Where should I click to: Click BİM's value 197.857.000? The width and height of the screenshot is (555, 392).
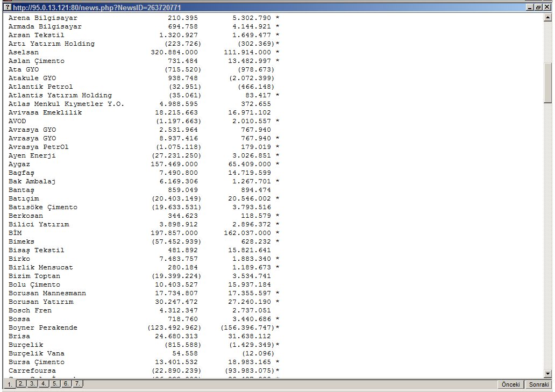tap(174, 233)
